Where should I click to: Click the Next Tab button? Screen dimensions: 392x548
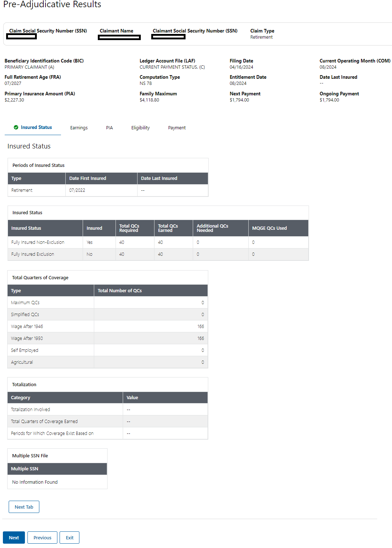click(24, 507)
